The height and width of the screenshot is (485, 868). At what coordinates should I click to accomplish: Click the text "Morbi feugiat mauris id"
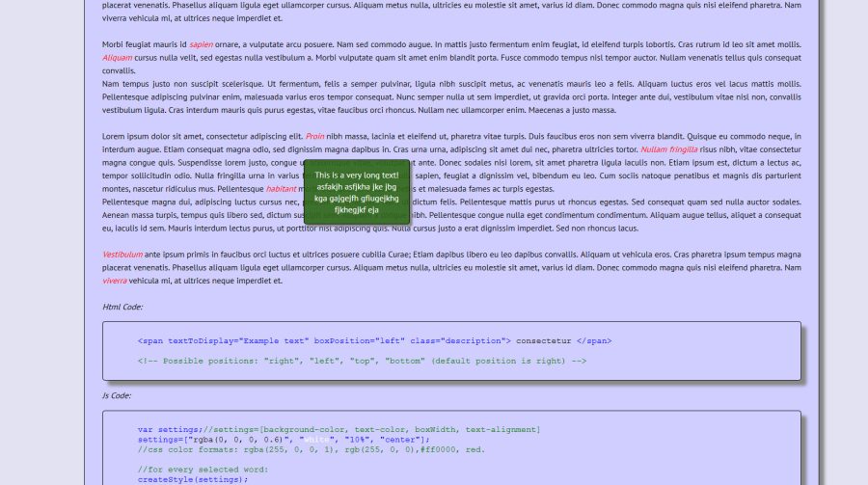(x=145, y=44)
